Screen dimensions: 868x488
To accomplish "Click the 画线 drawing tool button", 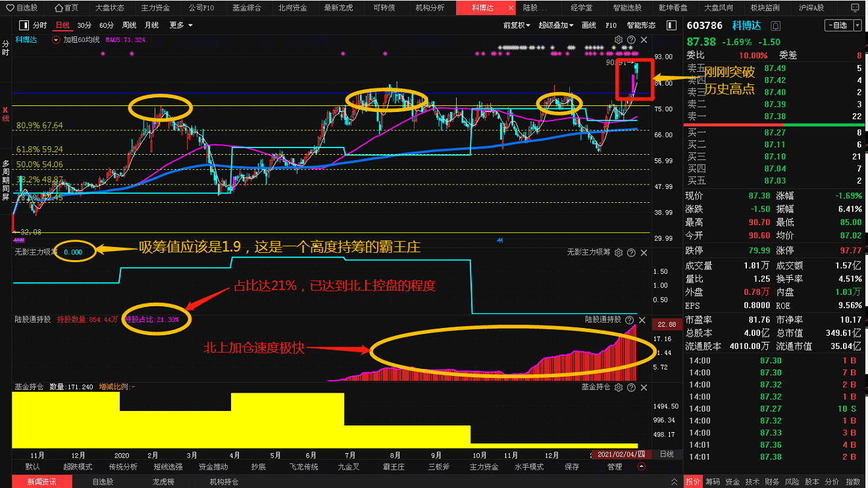I will coord(589,25).
